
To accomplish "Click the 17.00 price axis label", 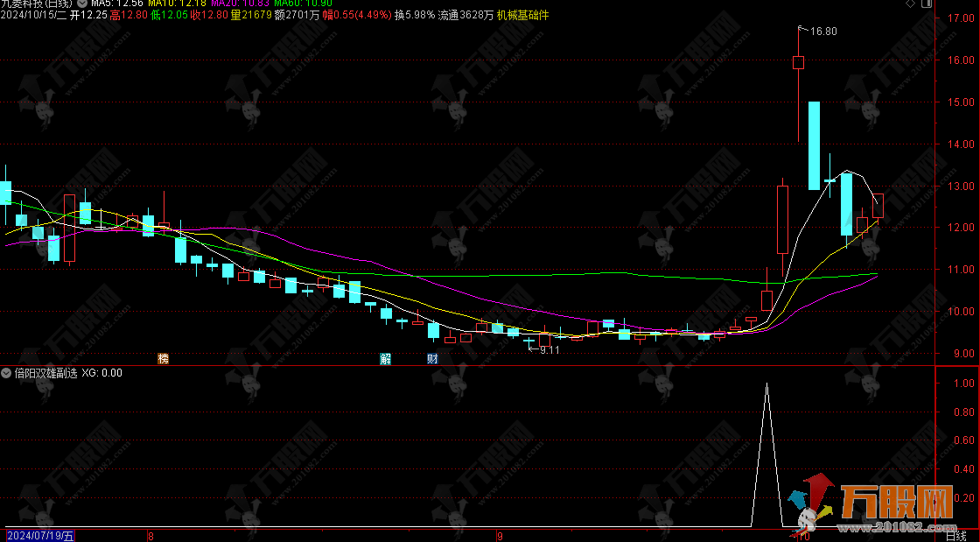I will point(961,18).
